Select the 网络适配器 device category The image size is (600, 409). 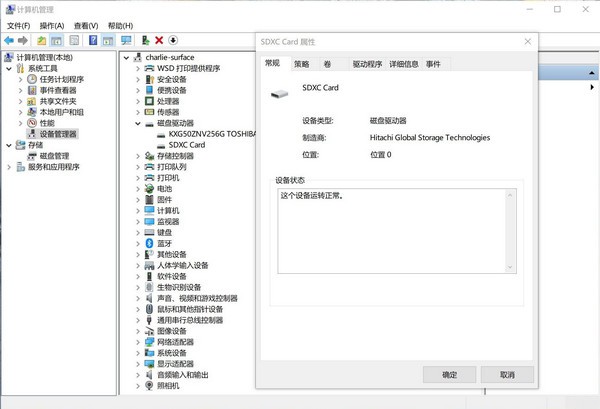(175, 342)
